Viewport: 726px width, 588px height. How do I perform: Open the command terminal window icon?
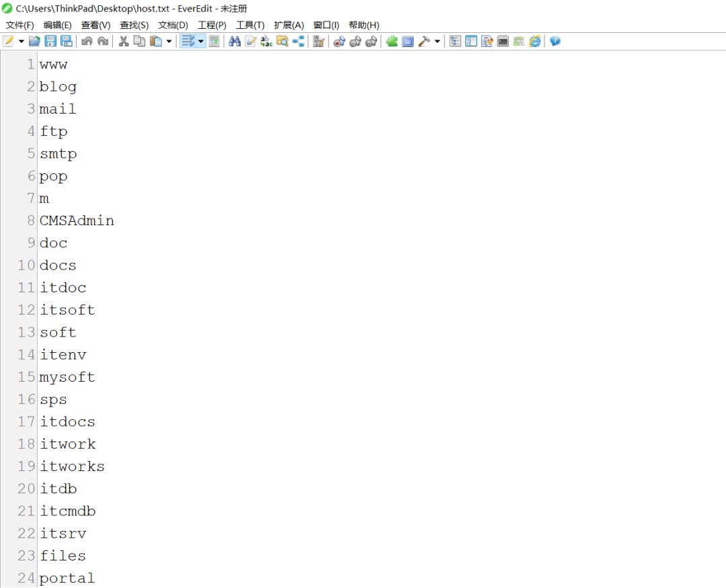503,41
